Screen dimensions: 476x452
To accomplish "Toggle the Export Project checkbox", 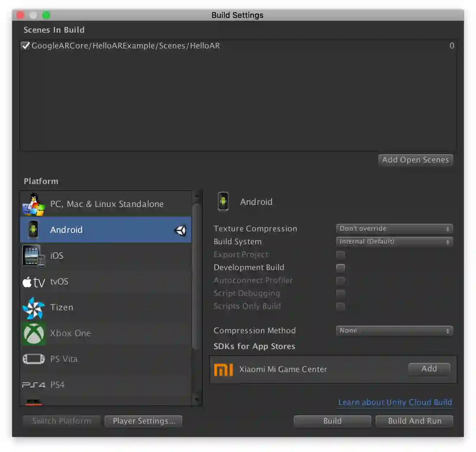I will click(x=341, y=255).
